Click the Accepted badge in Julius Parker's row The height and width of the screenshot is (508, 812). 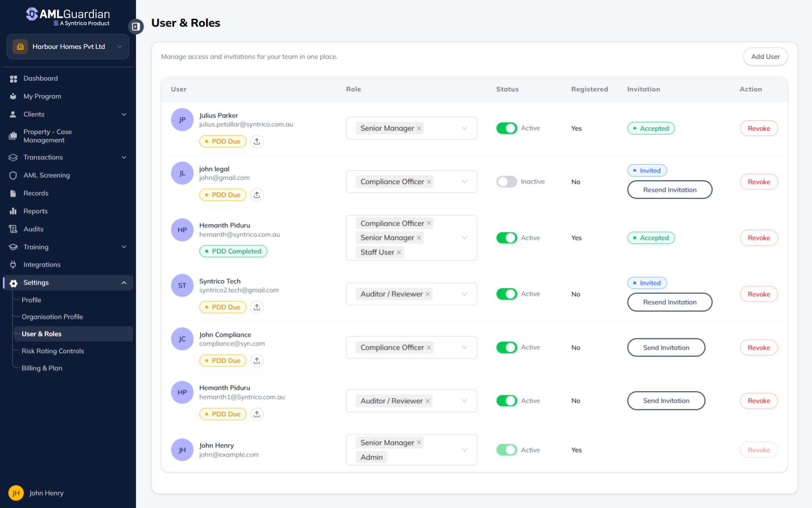[651, 128]
